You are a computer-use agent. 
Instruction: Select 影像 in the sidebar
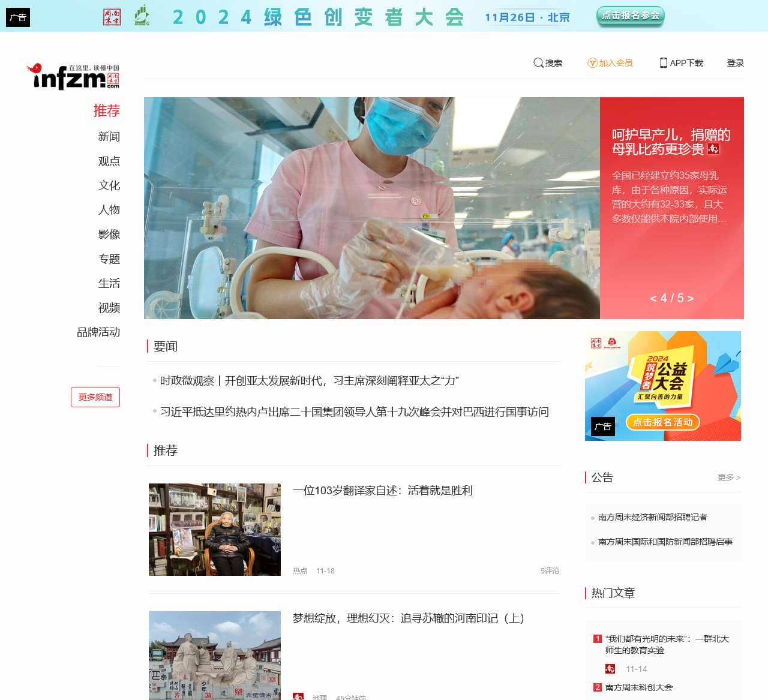(109, 235)
